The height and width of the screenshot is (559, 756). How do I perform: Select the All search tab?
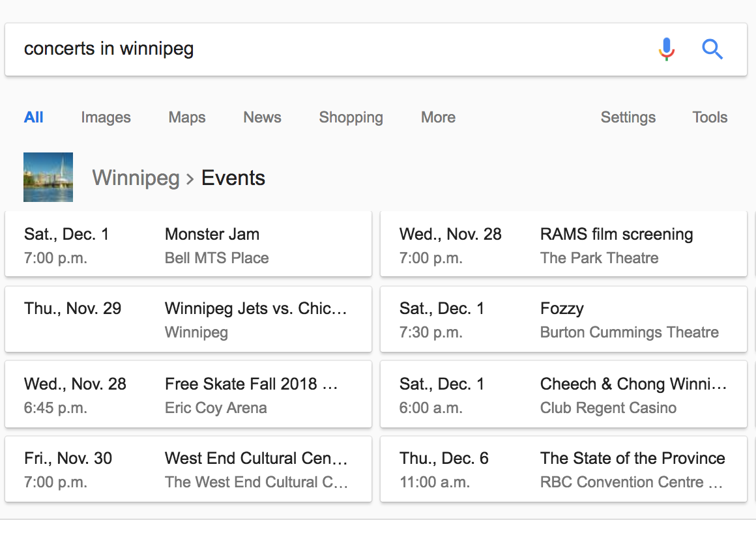(34, 117)
